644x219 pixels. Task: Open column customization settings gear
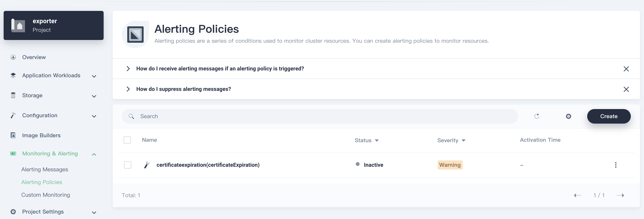tap(569, 116)
